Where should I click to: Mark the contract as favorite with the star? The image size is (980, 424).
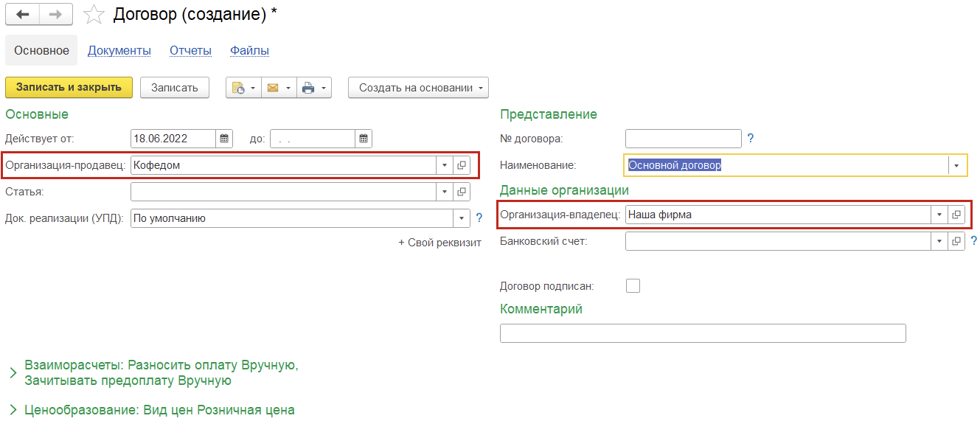click(94, 14)
